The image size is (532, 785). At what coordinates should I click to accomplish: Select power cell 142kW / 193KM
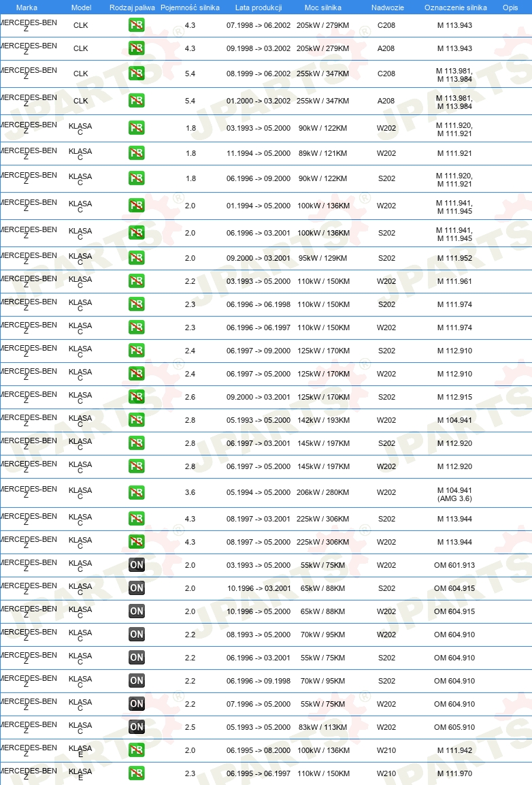click(323, 420)
